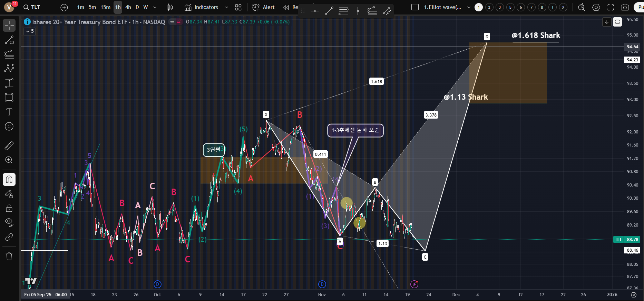This screenshot has height=301, width=644.
Task: Toggle magnet mode off
Action: coord(9,179)
